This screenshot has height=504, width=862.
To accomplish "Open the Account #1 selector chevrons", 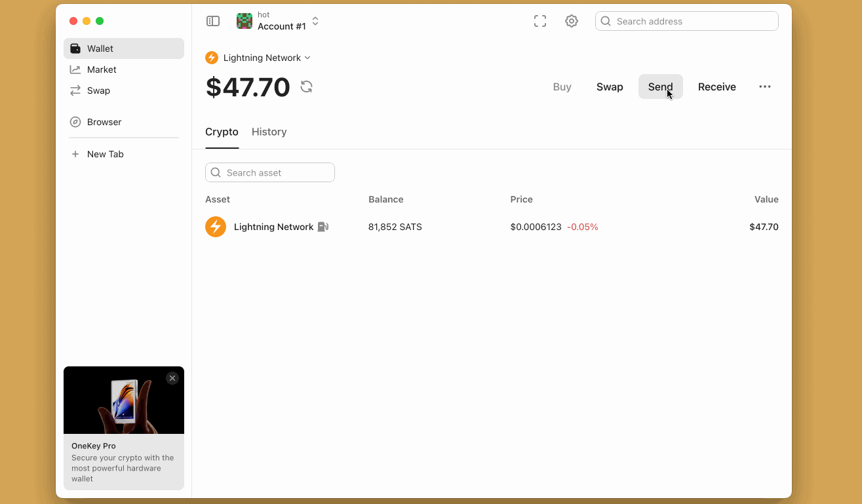I will coord(315,21).
